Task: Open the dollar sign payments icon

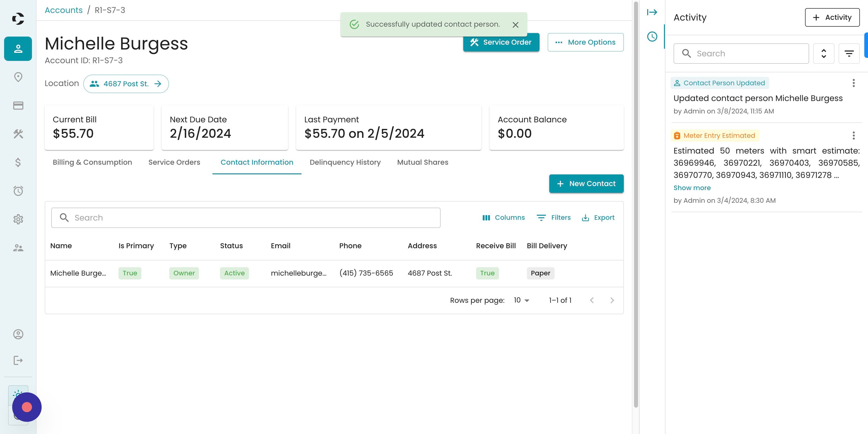Action: (18, 163)
